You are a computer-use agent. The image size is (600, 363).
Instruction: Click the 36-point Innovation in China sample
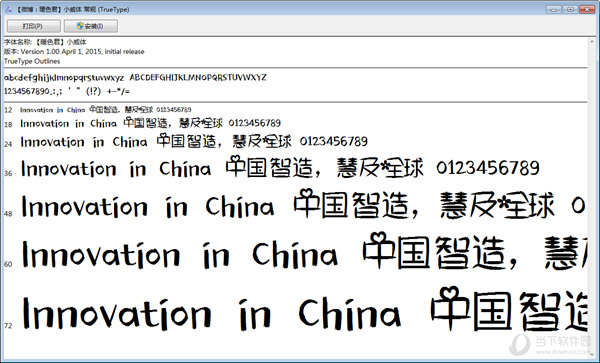click(x=280, y=168)
